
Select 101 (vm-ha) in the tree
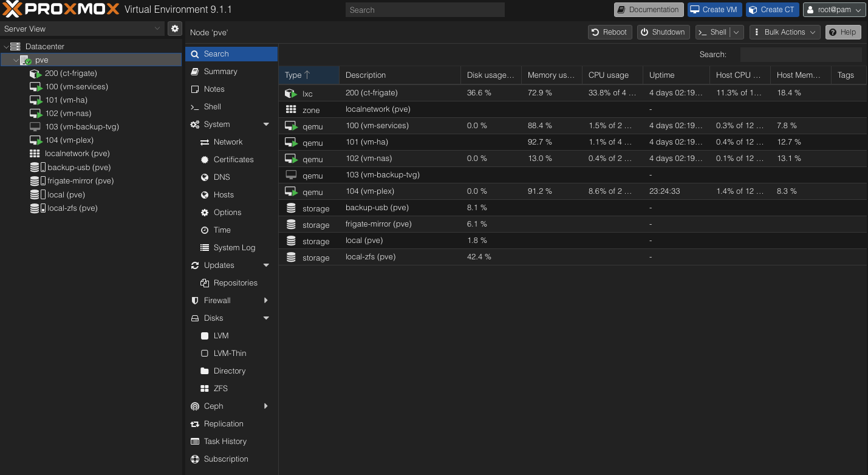coord(66,100)
